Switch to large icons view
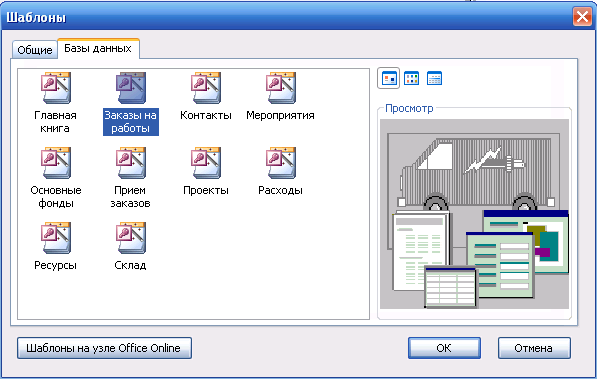 tap(389, 78)
